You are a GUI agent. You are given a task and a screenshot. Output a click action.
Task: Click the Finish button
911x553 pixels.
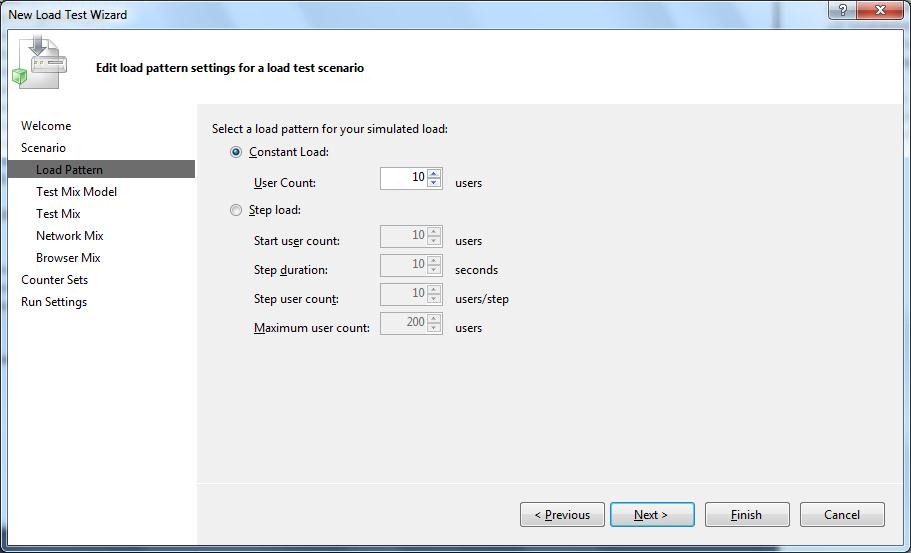point(747,515)
